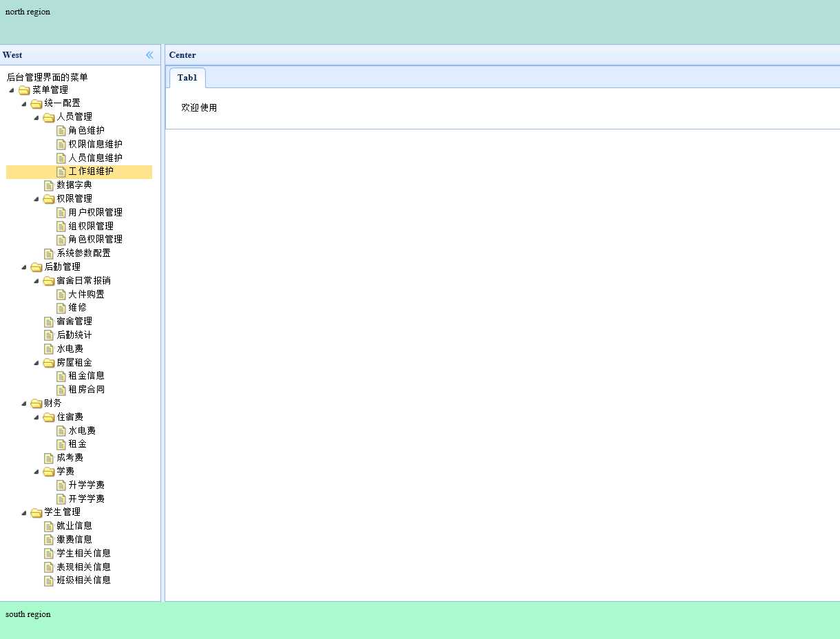Click the page icon next to 租房合同
The height and width of the screenshot is (639, 840).
point(61,390)
